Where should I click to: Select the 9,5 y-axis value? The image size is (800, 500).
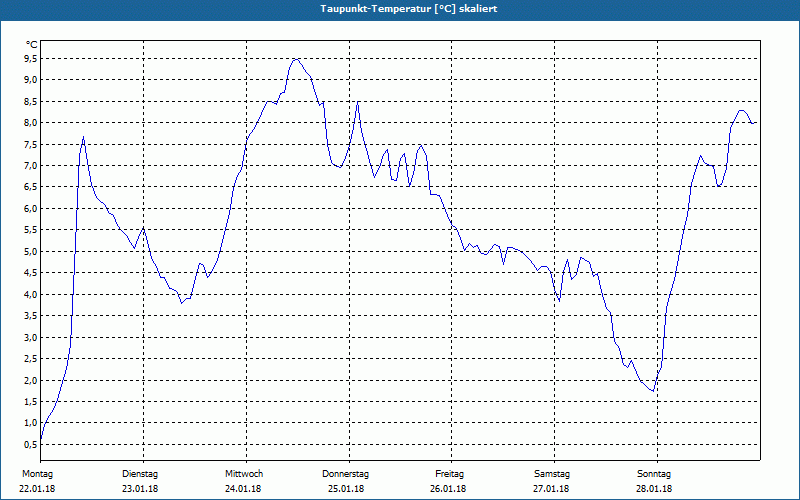tap(30, 59)
